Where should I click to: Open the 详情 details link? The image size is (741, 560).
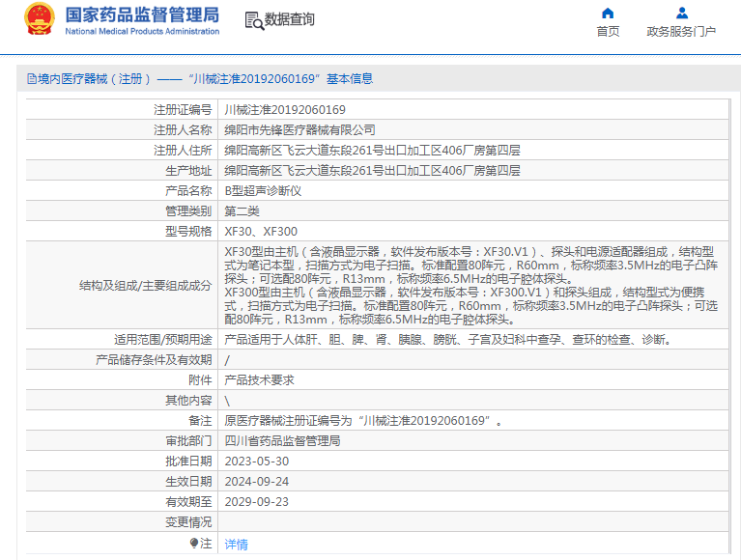tap(236, 544)
